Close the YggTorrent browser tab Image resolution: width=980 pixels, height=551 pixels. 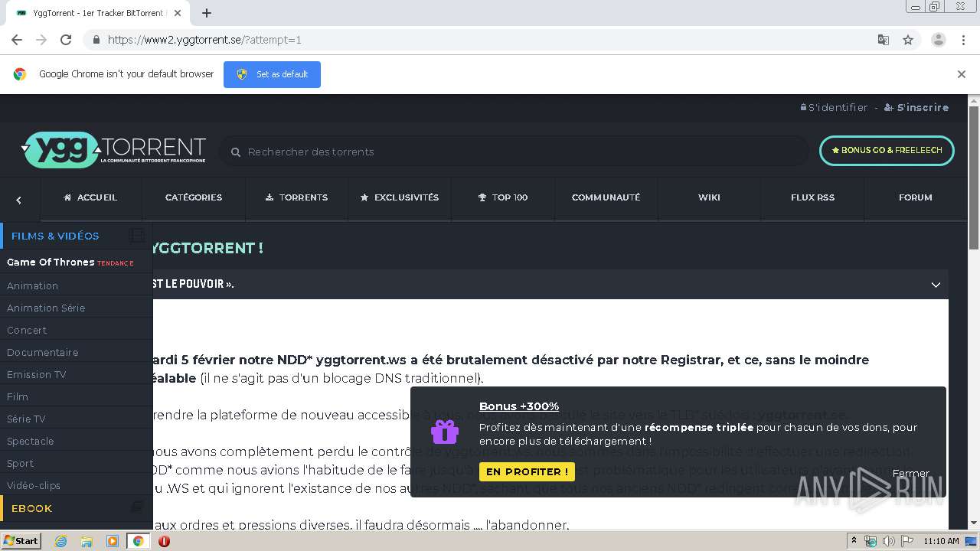click(x=178, y=13)
